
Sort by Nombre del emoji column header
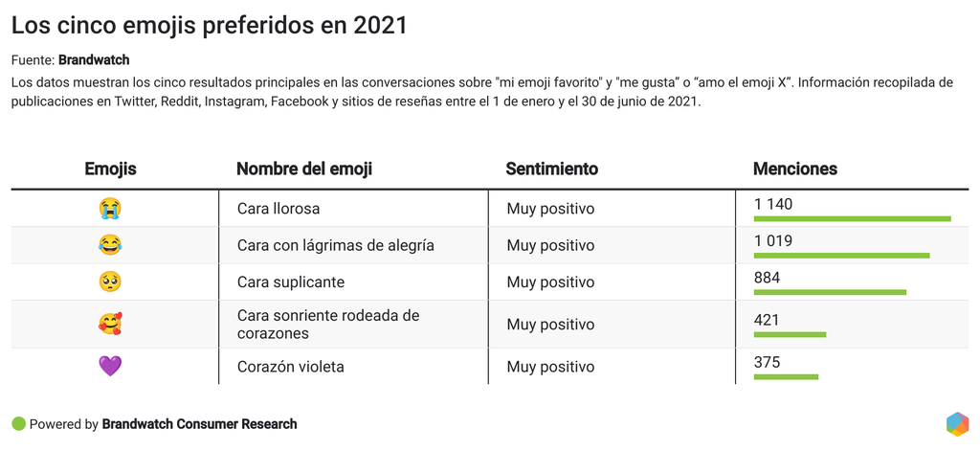(304, 169)
